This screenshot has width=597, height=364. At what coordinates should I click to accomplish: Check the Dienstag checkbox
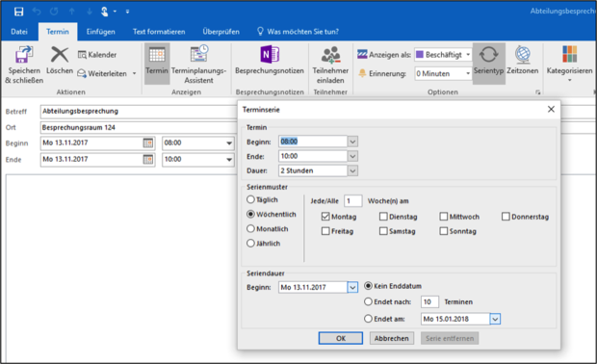coord(383,217)
